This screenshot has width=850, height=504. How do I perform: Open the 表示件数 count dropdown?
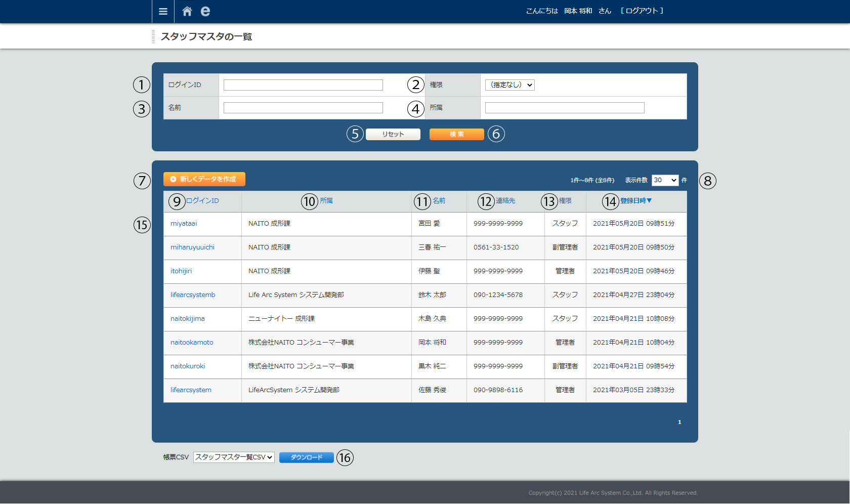(x=664, y=180)
